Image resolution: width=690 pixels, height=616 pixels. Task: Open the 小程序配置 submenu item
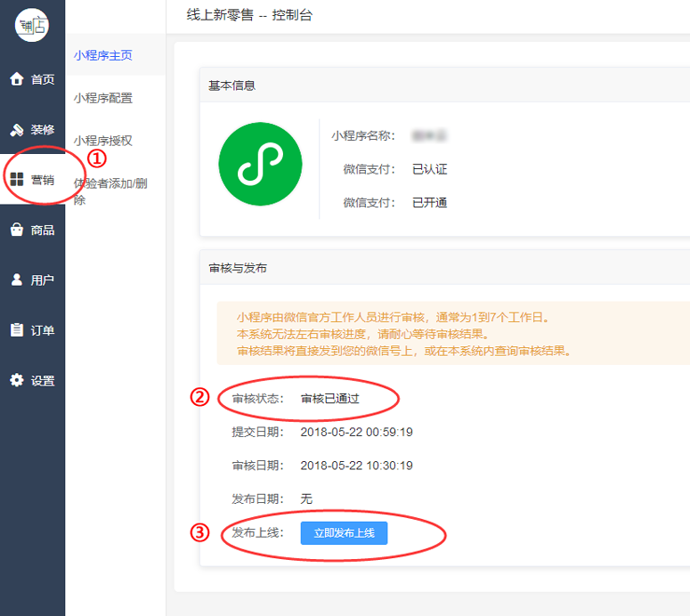(x=103, y=98)
